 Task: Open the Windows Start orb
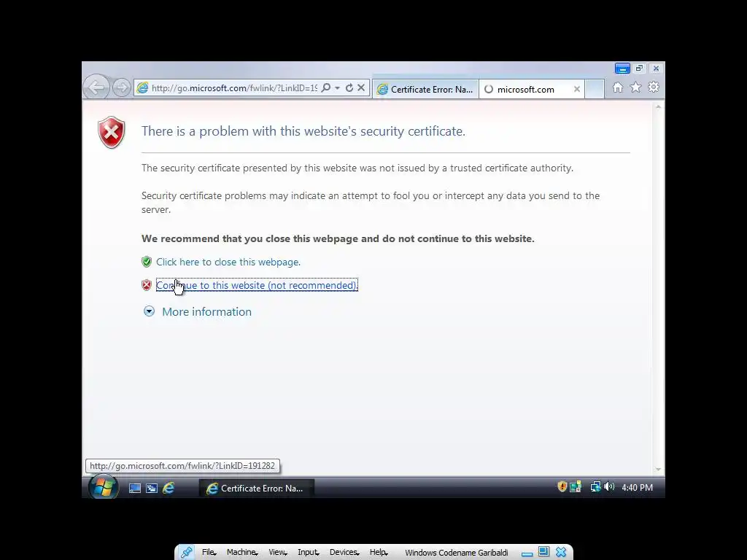point(104,486)
